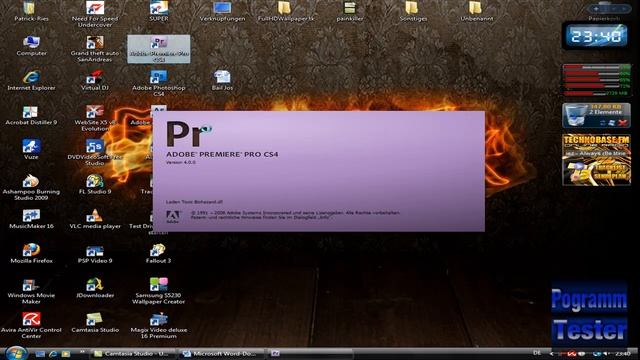The image size is (640, 360).
Task: Select the Adobe Photoshop CS4 shortcut
Action: point(159,84)
